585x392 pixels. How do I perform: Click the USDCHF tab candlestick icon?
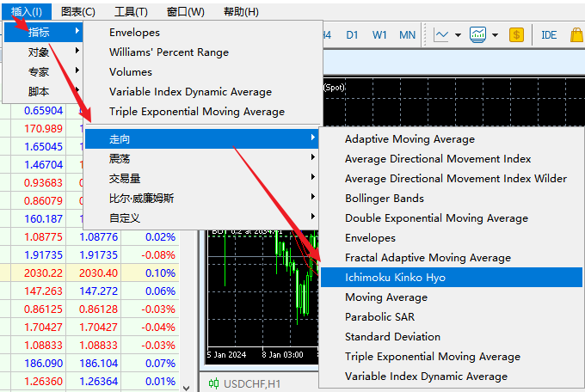pyautogui.click(x=213, y=383)
